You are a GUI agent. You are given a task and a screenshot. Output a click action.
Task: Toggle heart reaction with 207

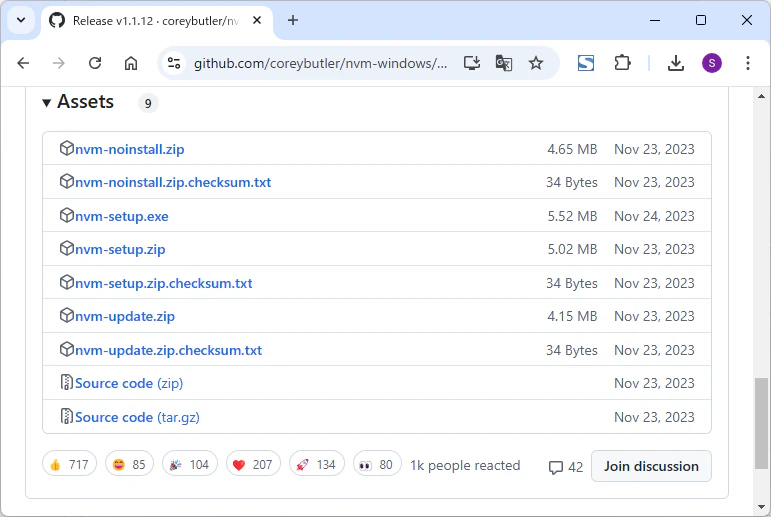tap(253, 464)
